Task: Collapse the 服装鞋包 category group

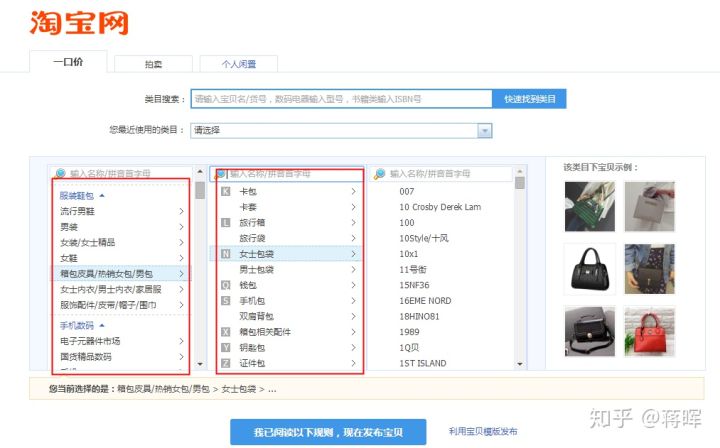Action: (x=82, y=196)
